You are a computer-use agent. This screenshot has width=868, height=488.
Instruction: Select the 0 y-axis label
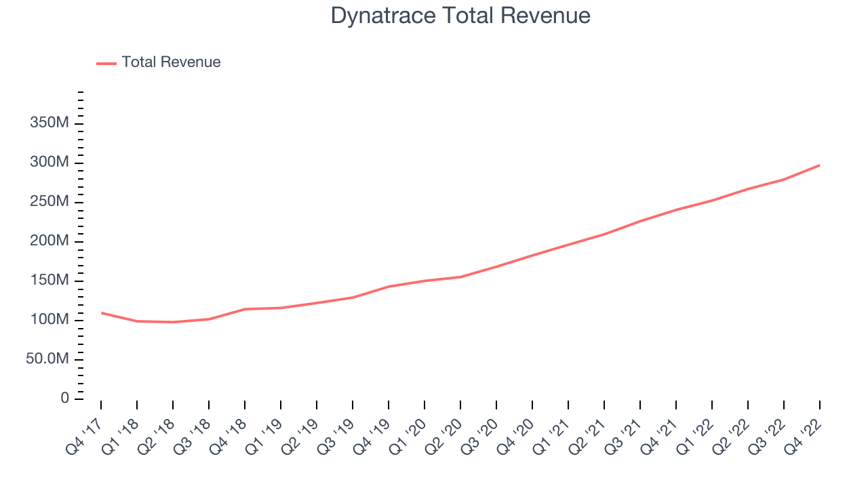[63, 397]
